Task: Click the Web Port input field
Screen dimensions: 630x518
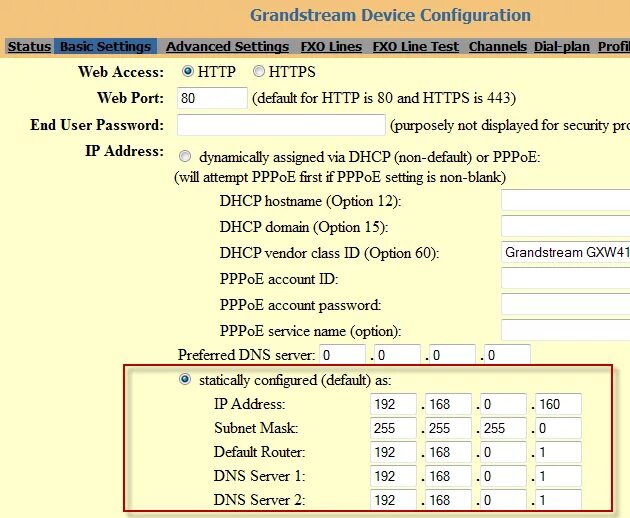Action: pos(212,98)
